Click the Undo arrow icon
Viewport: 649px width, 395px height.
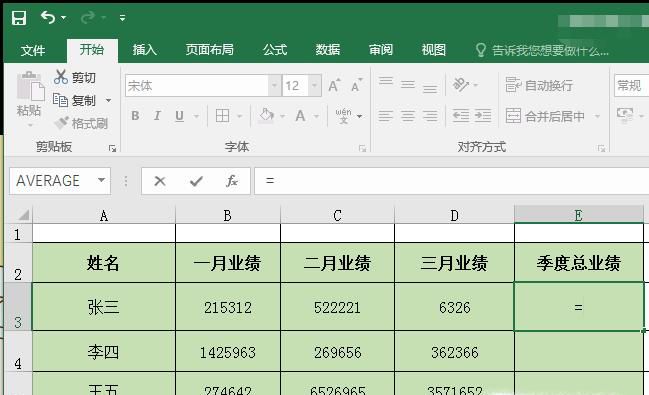[48, 17]
